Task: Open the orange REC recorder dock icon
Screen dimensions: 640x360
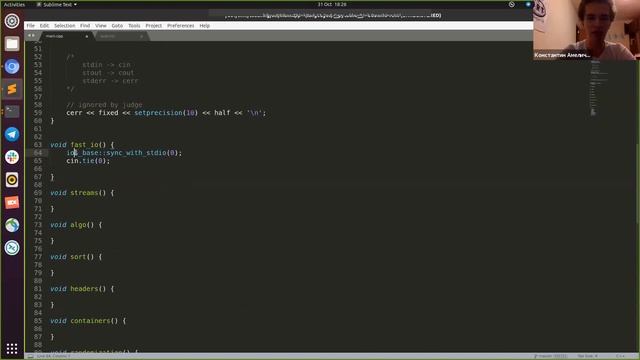Action: click(12, 202)
